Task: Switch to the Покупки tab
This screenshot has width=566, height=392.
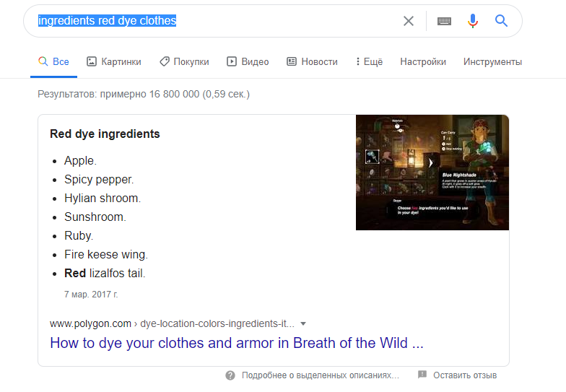Action: (x=184, y=62)
